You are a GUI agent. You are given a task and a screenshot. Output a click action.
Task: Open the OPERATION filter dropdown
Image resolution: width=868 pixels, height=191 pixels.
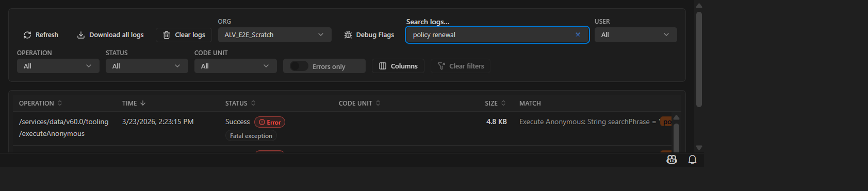[x=58, y=66]
